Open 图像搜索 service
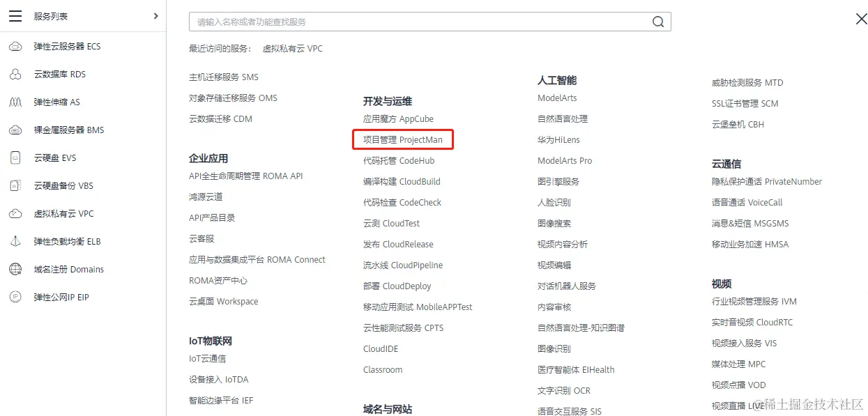This screenshot has width=868, height=416. pos(554,224)
